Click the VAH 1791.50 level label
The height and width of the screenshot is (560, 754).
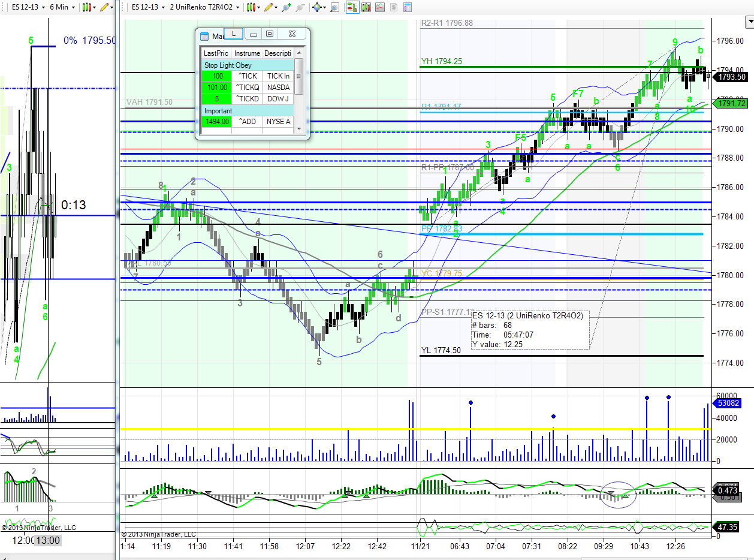tap(149, 102)
